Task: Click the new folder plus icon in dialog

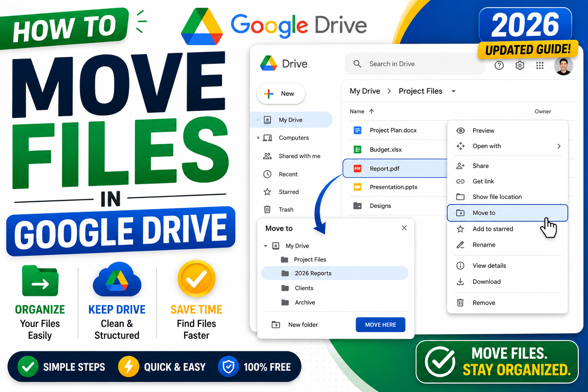Action: [276, 325]
